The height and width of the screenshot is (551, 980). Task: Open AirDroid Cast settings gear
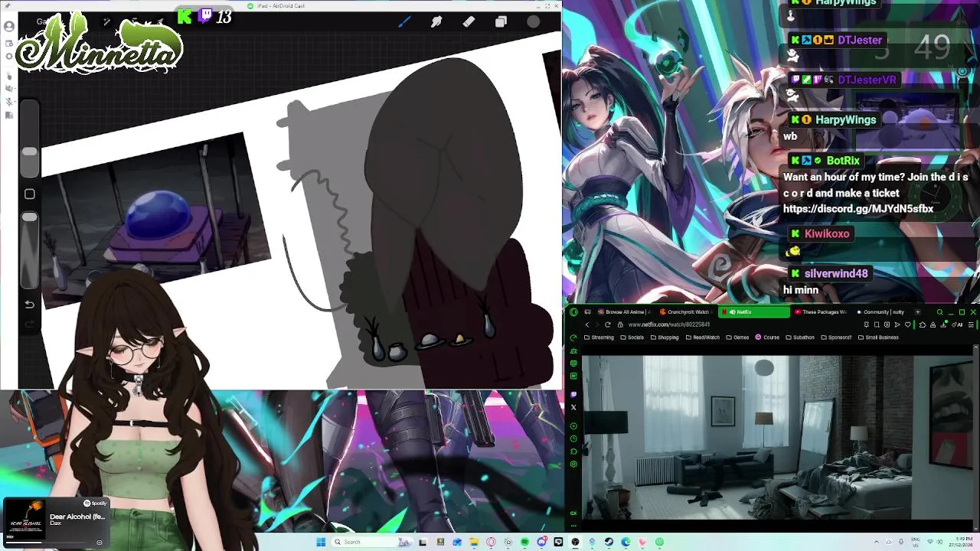9,56
